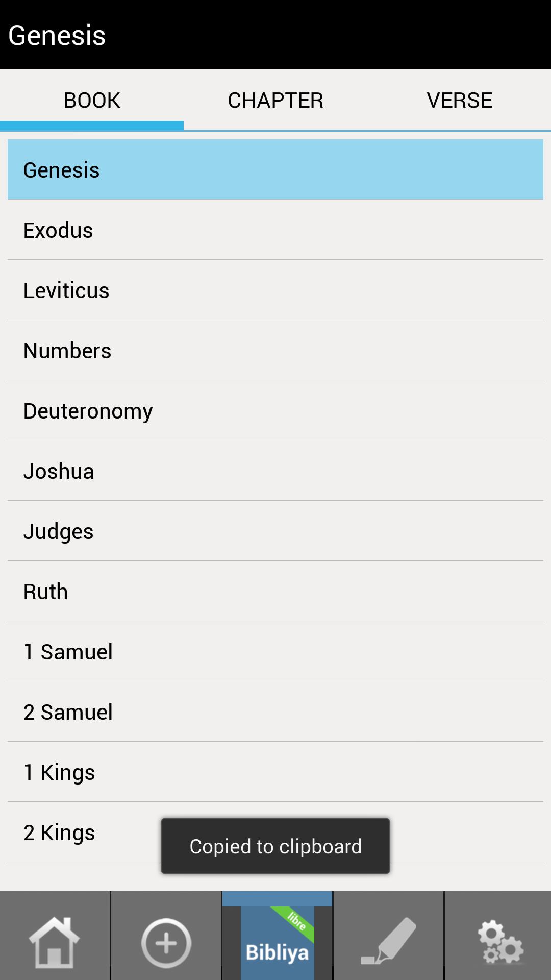The image size is (551, 980).
Task: Switch to the VERSE tab
Action: 459,100
